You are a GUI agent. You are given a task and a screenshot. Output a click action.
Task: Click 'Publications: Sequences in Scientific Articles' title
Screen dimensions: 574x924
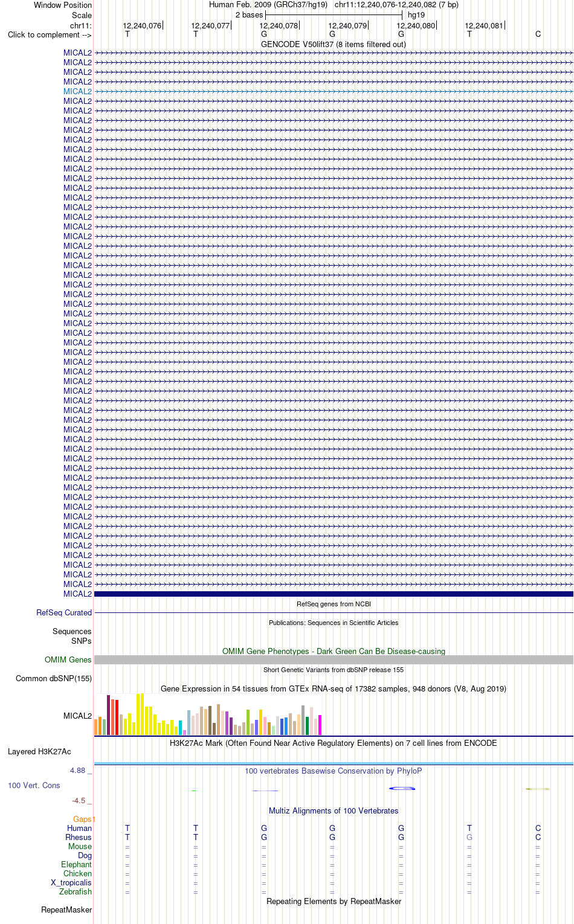click(334, 623)
